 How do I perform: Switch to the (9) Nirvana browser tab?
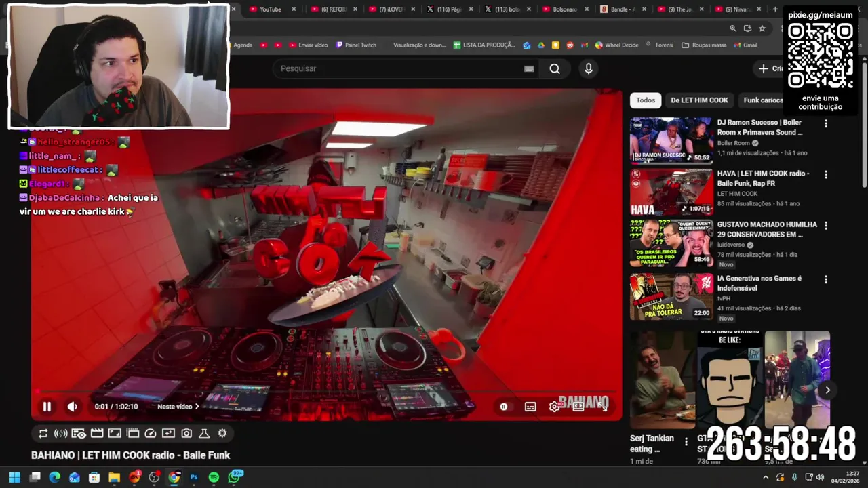tap(737, 9)
